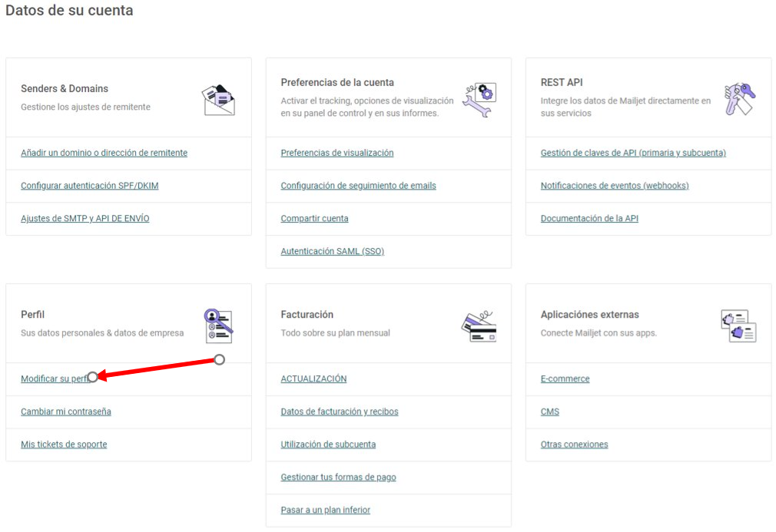
Task: Select Otras conexiones link
Action: click(574, 444)
